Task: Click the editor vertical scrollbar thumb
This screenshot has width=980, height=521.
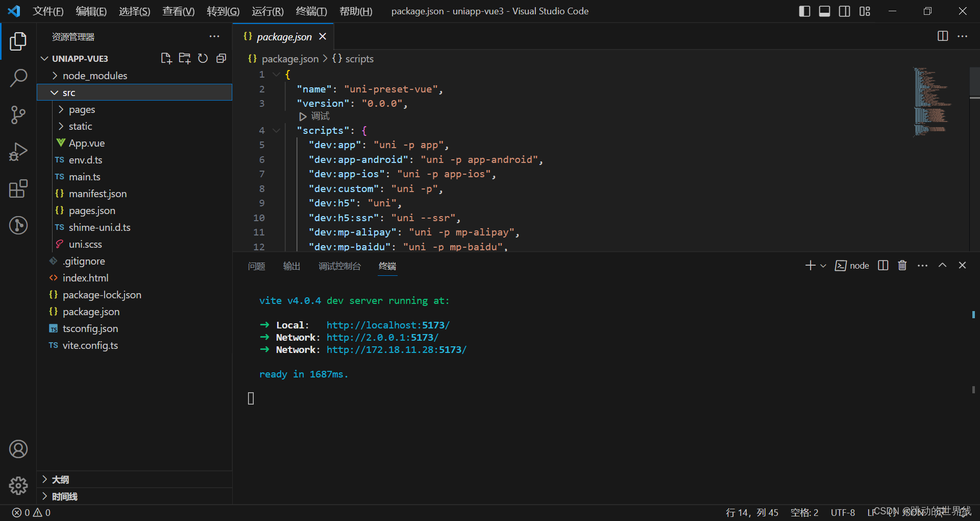Action: pyautogui.click(x=974, y=81)
